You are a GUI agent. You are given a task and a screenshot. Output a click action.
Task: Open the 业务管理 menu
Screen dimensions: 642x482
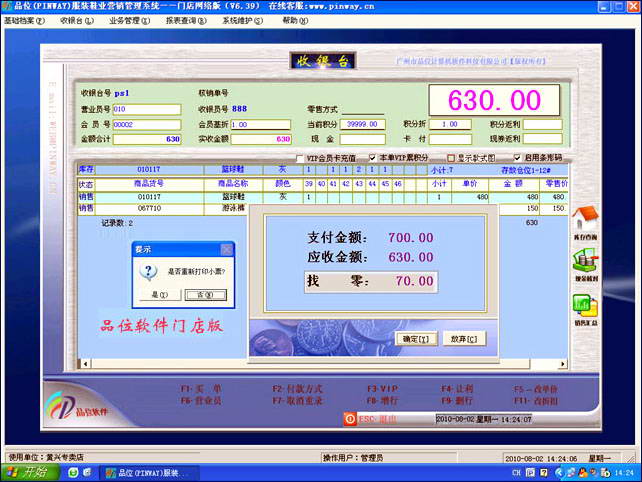(x=129, y=20)
